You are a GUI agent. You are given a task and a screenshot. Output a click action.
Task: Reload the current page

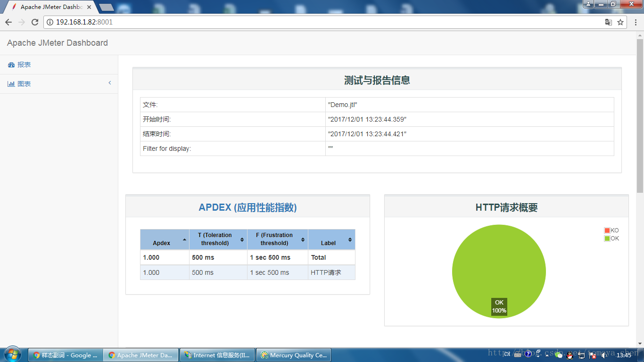35,22
